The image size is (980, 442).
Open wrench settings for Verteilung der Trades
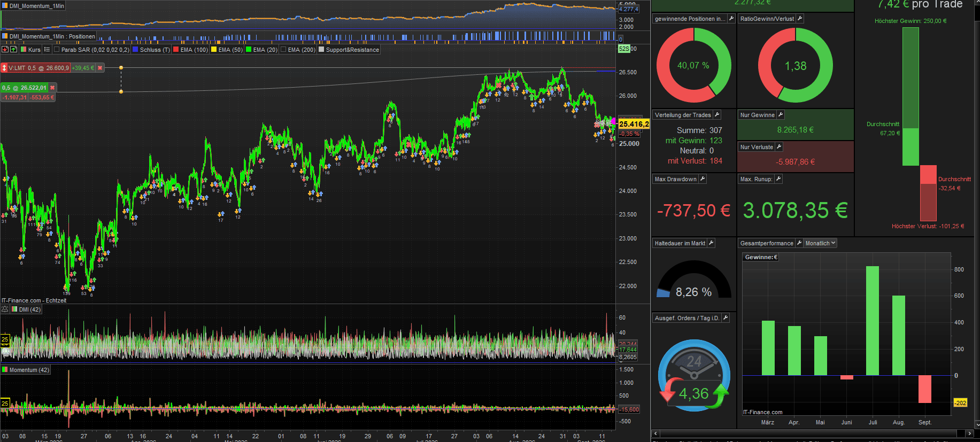(717, 115)
